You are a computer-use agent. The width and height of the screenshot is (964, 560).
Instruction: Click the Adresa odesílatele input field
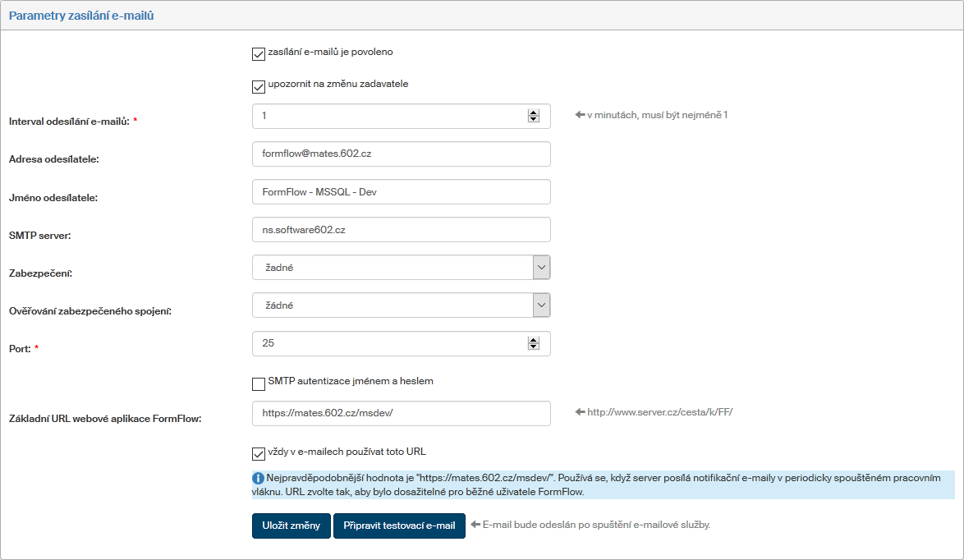[401, 154]
